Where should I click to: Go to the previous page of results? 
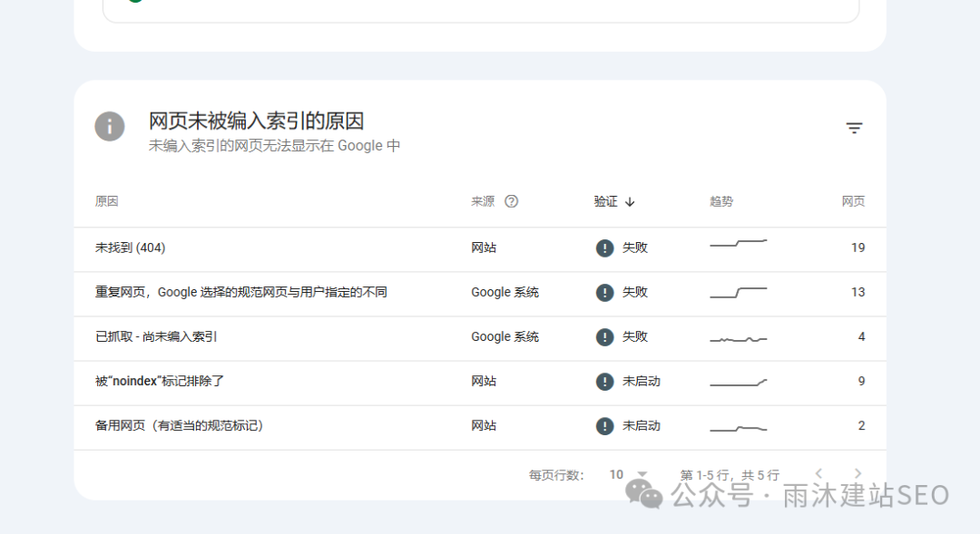click(x=818, y=473)
